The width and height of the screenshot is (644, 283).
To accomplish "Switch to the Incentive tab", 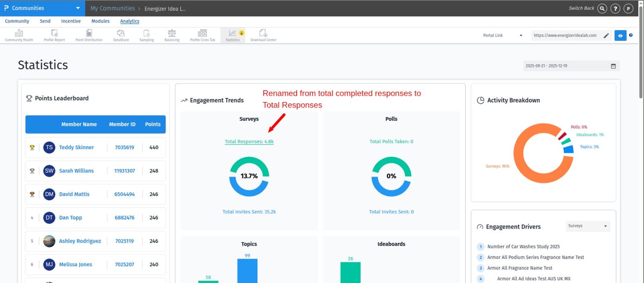I will (x=71, y=21).
